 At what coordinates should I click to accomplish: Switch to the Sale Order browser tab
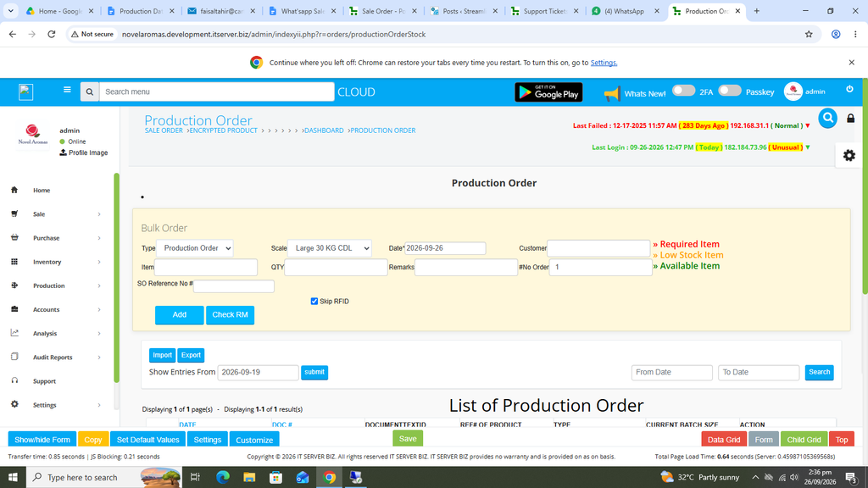(x=383, y=11)
